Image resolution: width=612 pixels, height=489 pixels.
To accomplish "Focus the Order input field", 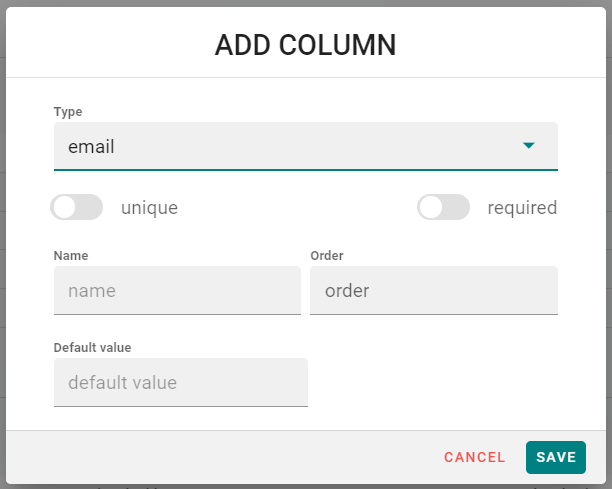I will [x=433, y=291].
